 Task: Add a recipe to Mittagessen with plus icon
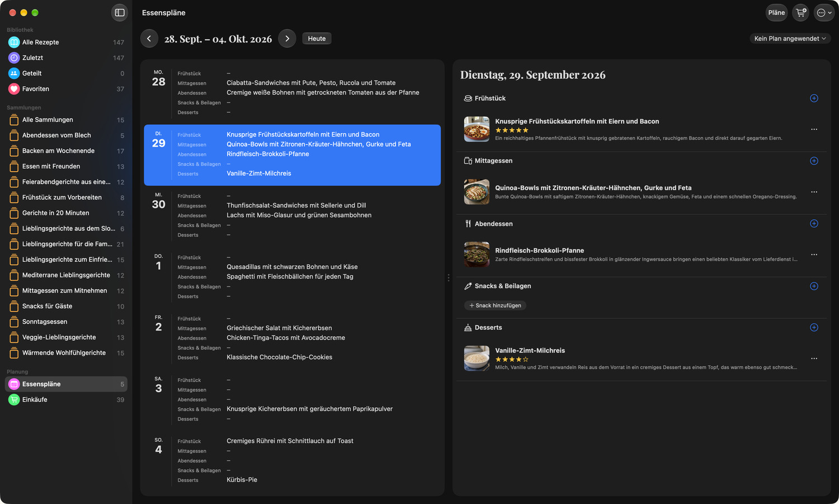coord(814,161)
